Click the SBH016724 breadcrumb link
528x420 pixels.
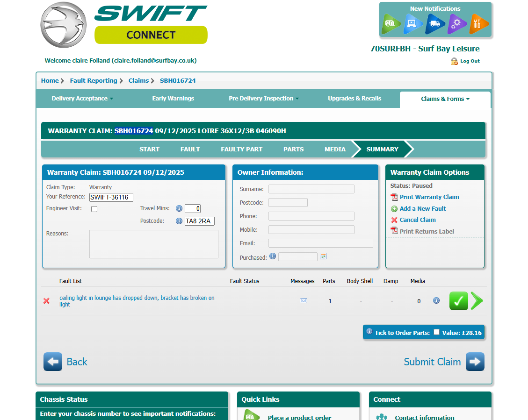pyautogui.click(x=178, y=81)
